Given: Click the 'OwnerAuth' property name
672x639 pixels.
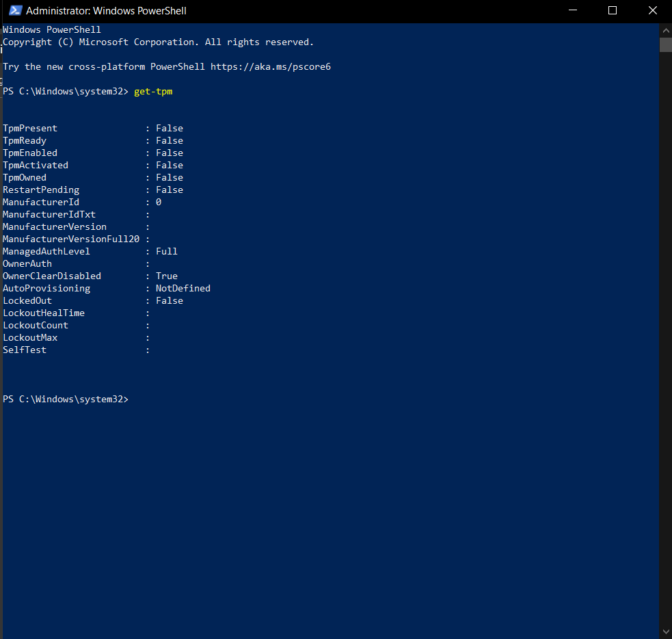Looking at the screenshot, I should coord(27,264).
